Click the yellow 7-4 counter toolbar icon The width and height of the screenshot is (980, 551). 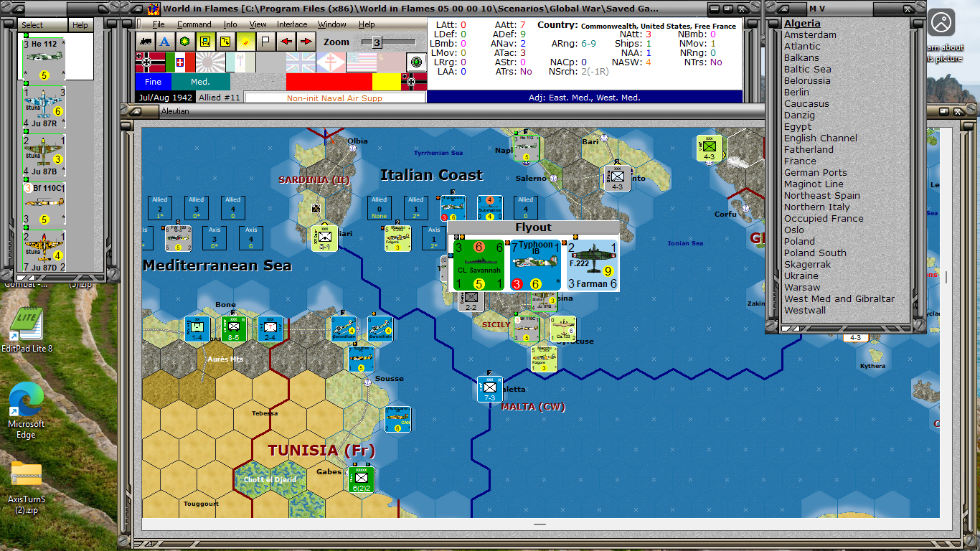226,42
